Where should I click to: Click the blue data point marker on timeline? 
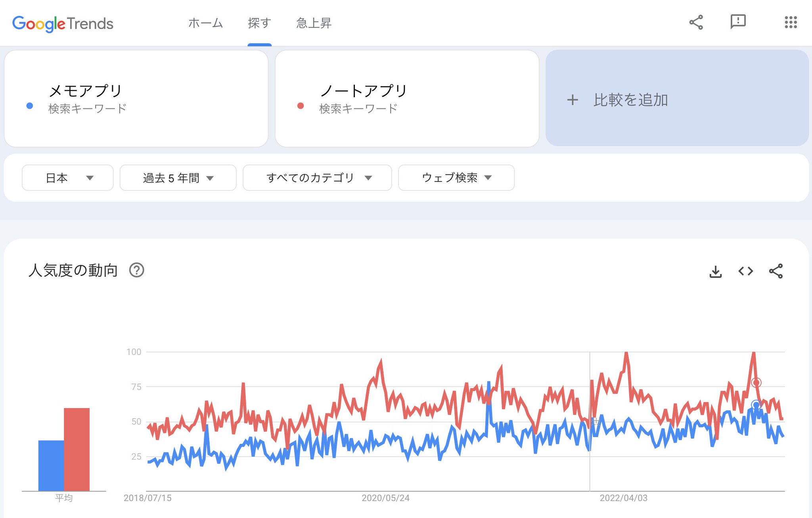[756, 405]
